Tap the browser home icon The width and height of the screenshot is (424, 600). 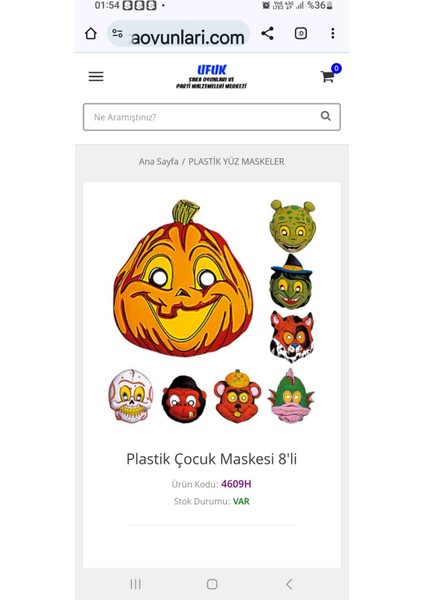(x=91, y=33)
